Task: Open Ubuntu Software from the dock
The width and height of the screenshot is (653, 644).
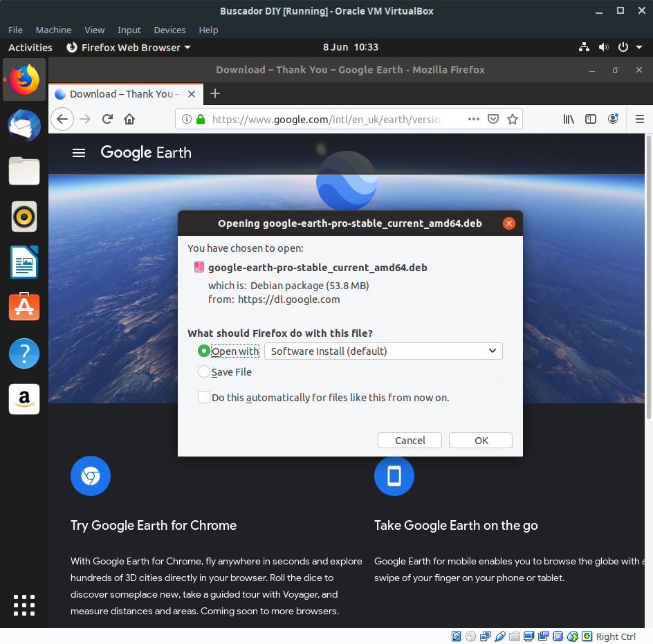Action: 24,307
